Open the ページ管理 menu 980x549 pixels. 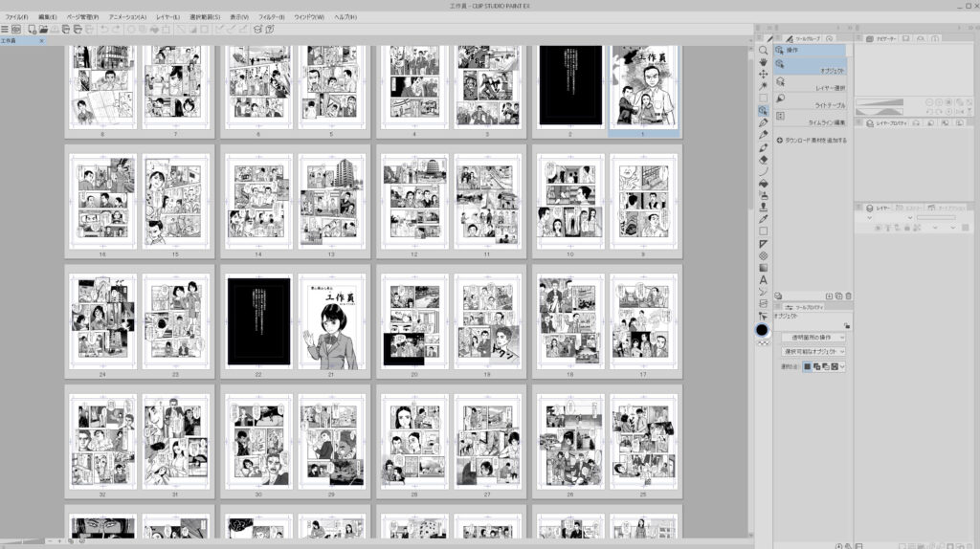pos(82,17)
